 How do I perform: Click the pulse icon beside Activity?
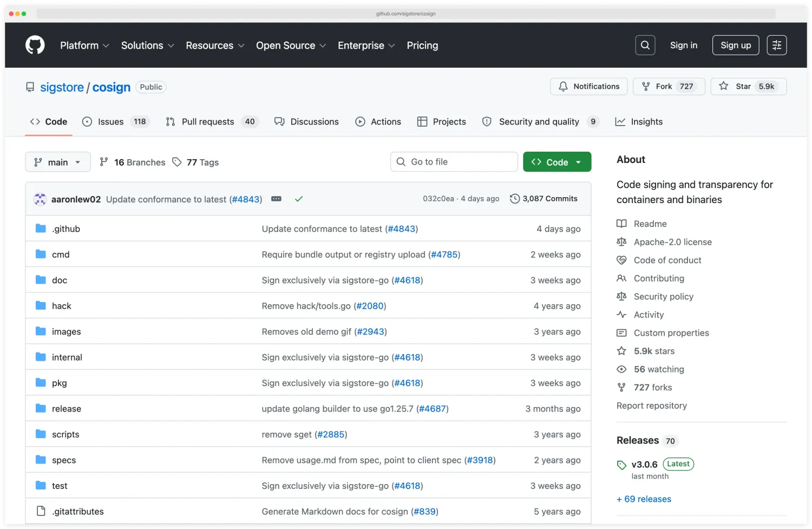pyautogui.click(x=621, y=315)
